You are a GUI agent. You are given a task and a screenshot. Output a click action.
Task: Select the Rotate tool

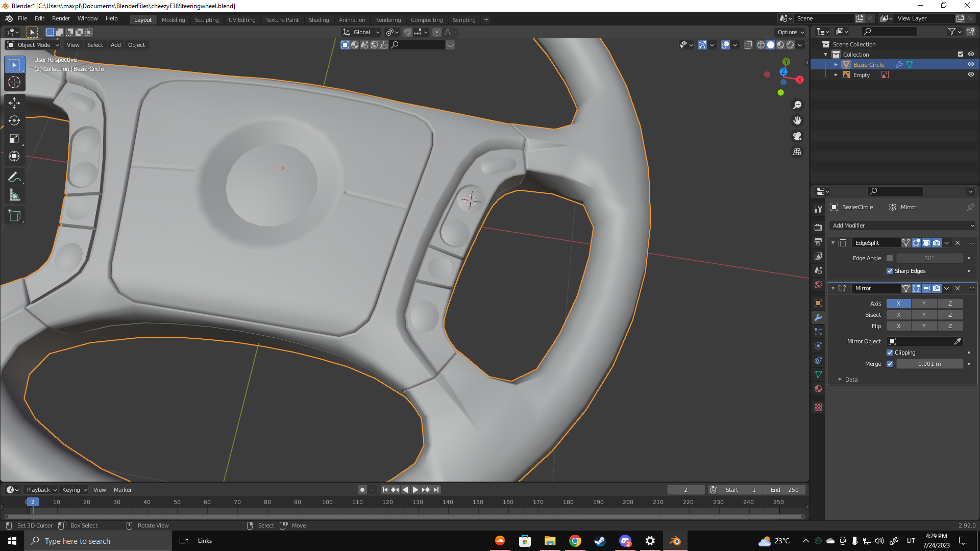point(14,120)
